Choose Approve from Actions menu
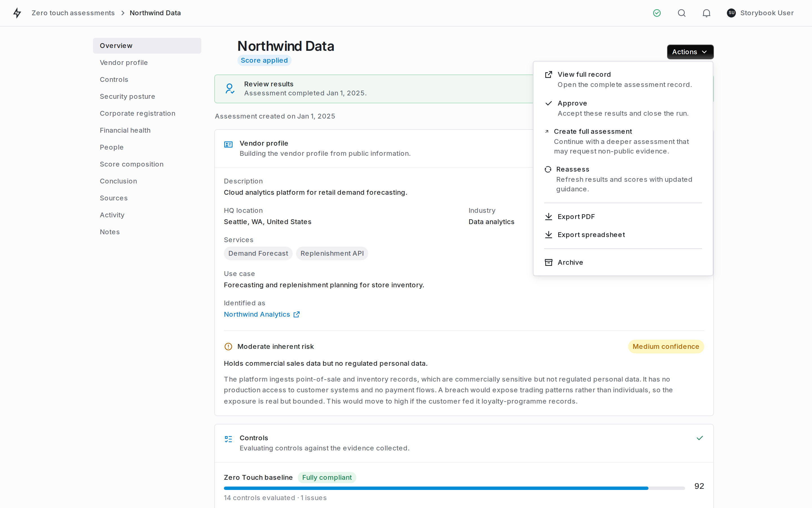 [623, 108]
